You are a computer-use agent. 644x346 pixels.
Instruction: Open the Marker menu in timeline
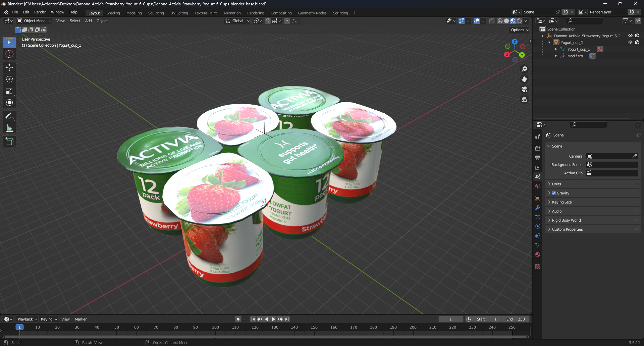[80, 319]
